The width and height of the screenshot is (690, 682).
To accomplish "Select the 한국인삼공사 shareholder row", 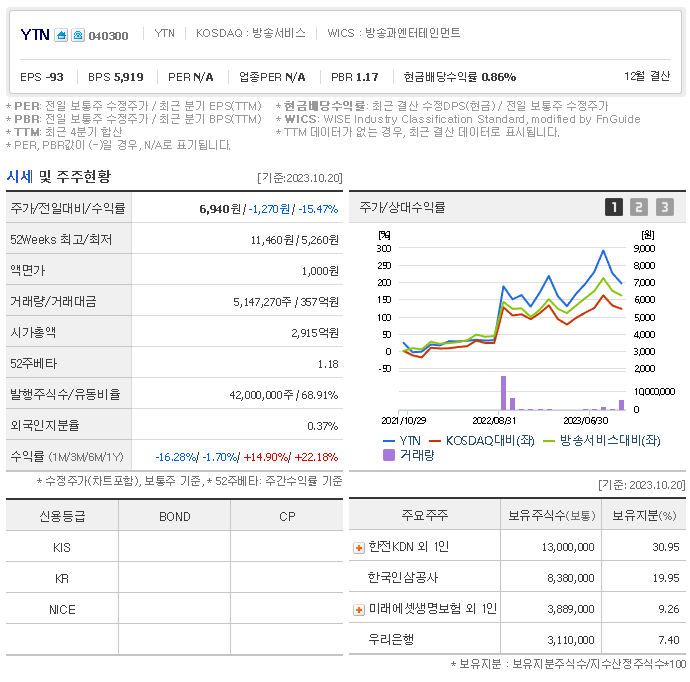I will click(518, 577).
